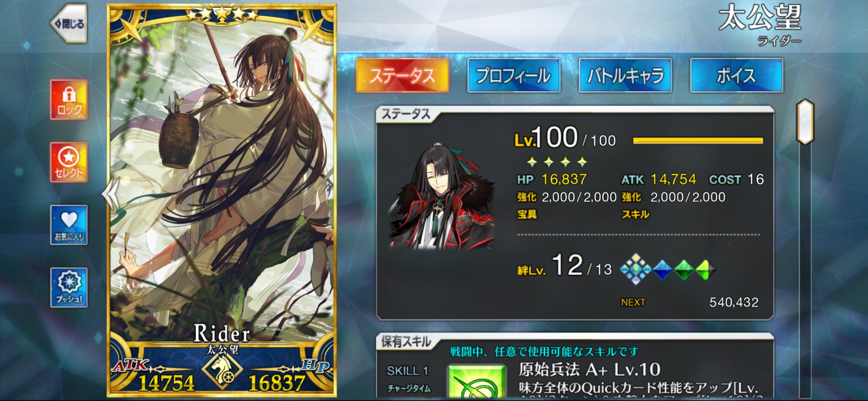Image resolution: width=868 pixels, height=401 pixels.
Task: Toggle the お気に入り heart favorite button
Action: (69, 225)
